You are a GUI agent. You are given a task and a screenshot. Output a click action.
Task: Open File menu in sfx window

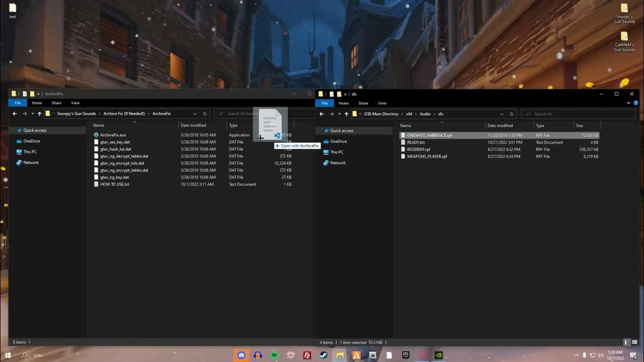point(325,103)
